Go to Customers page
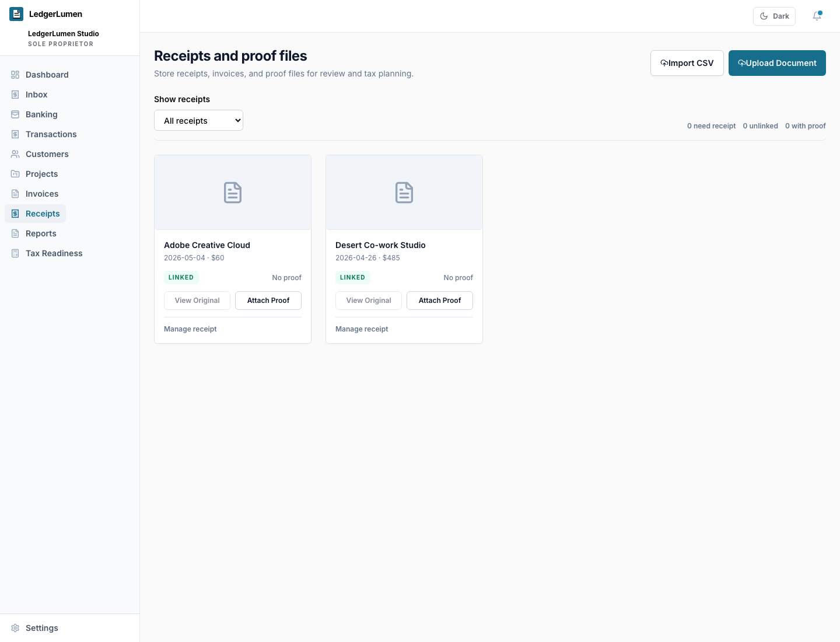The height and width of the screenshot is (642, 840). pyautogui.click(x=40, y=154)
